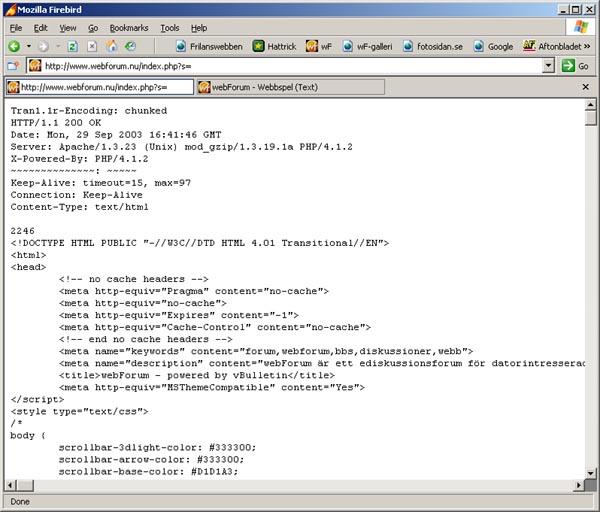Click the horizontal scrollbar thumb
600x512 pixels.
[x=25, y=486]
